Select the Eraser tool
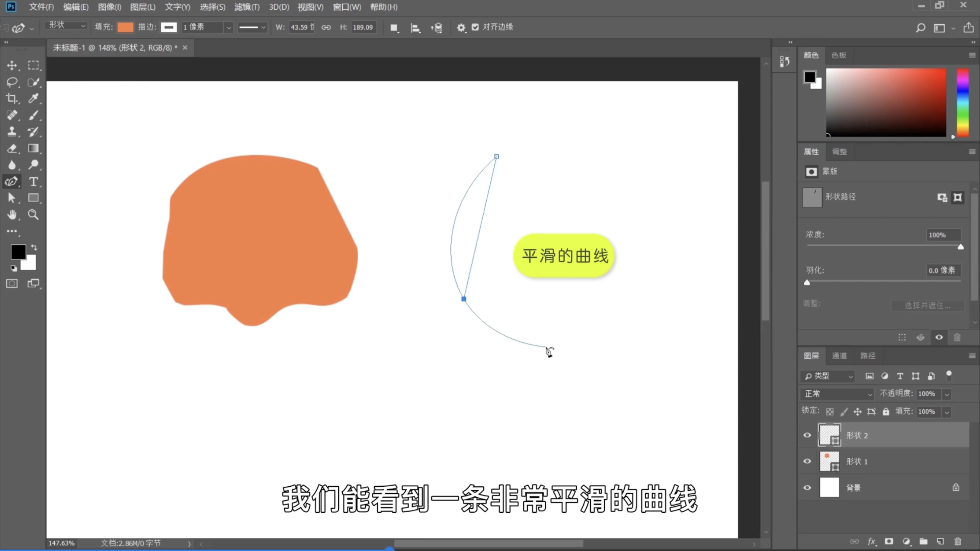 (12, 148)
